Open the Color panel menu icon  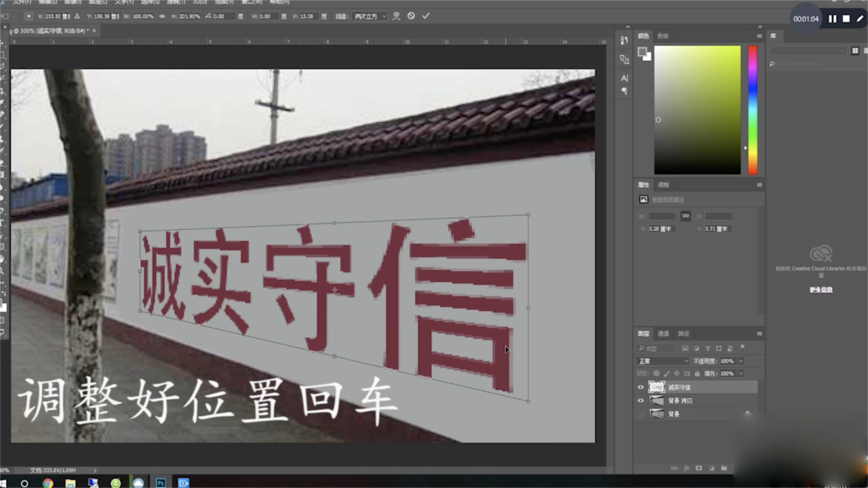tap(759, 36)
